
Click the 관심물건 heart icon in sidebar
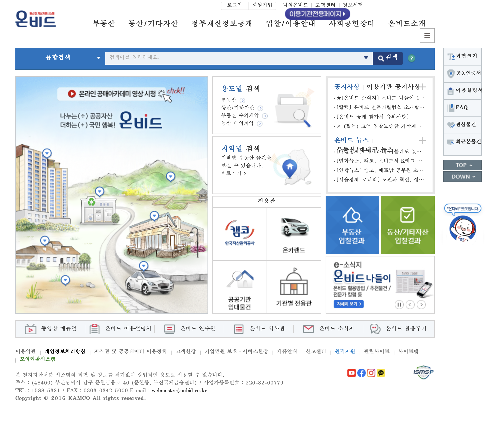coord(451,124)
